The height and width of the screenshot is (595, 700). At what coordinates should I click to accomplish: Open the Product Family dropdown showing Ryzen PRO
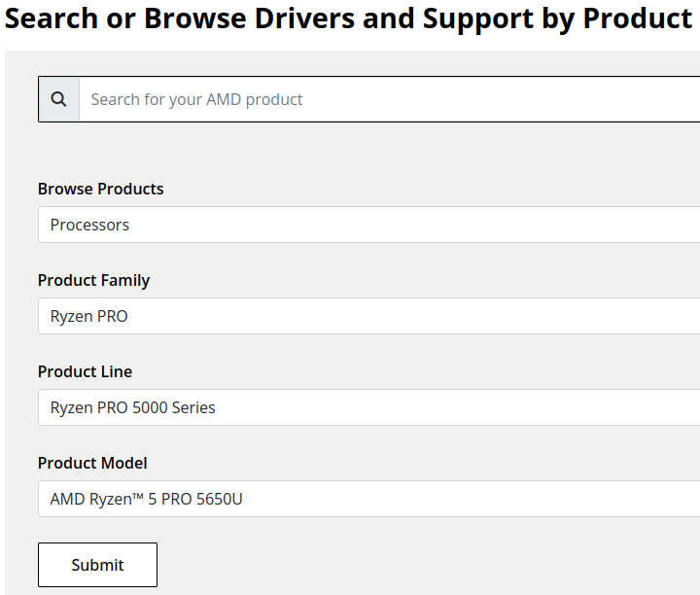click(x=368, y=316)
